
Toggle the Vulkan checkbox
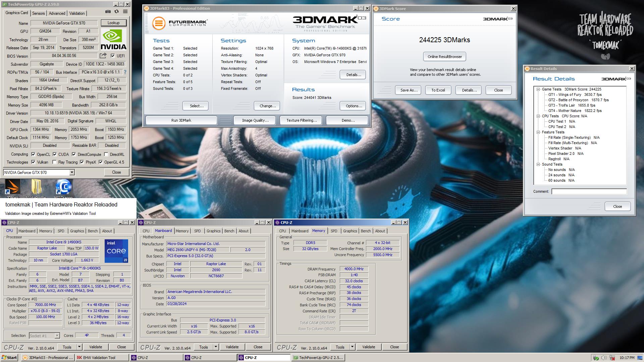click(x=33, y=162)
